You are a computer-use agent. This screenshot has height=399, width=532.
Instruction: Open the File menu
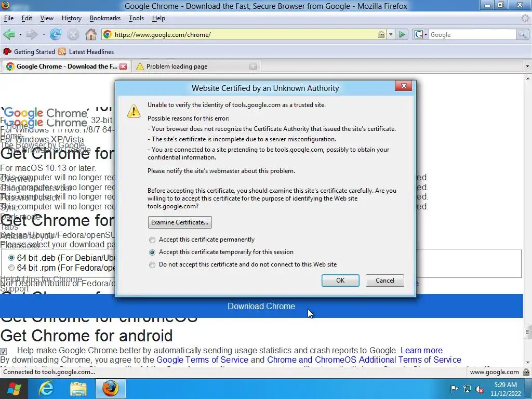tap(9, 18)
